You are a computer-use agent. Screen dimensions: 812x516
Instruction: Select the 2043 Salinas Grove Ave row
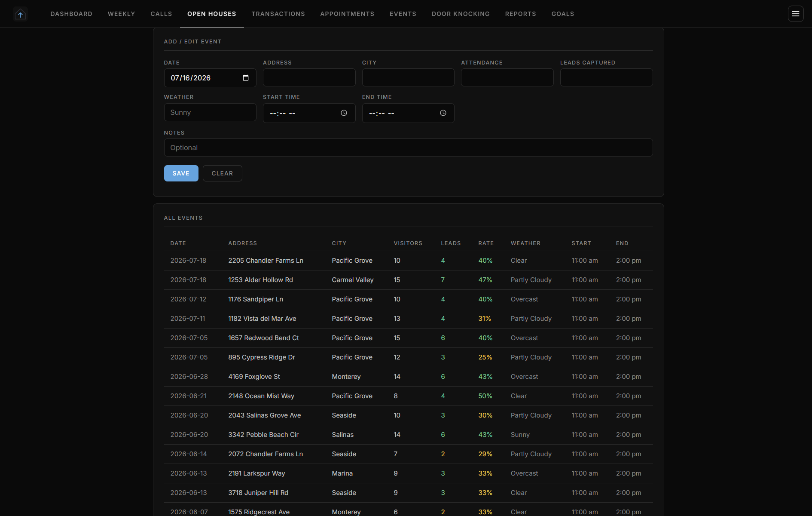point(408,415)
